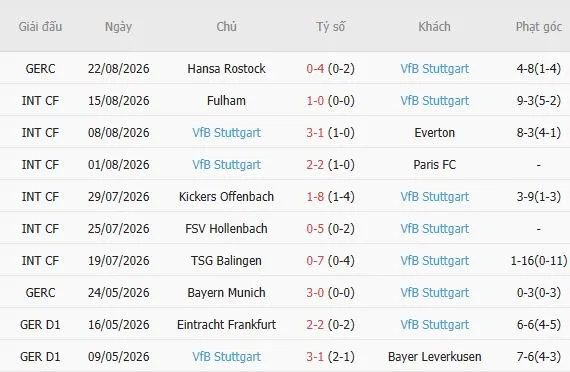Select Fulham team name
Viewport: 570px width, 372px height.
226,101
